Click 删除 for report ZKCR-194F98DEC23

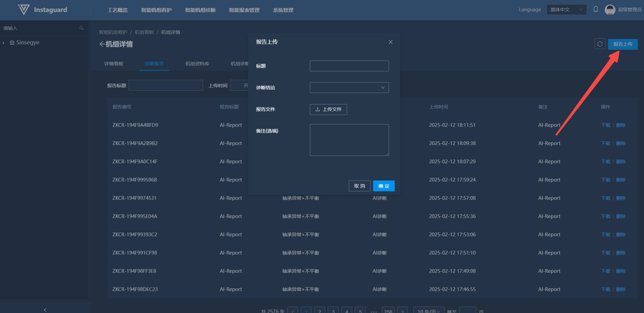(x=621, y=290)
